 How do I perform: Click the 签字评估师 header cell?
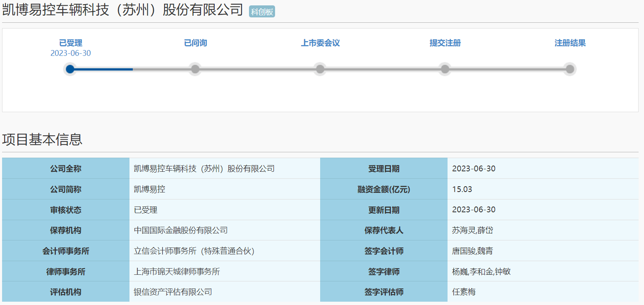coord(384,292)
